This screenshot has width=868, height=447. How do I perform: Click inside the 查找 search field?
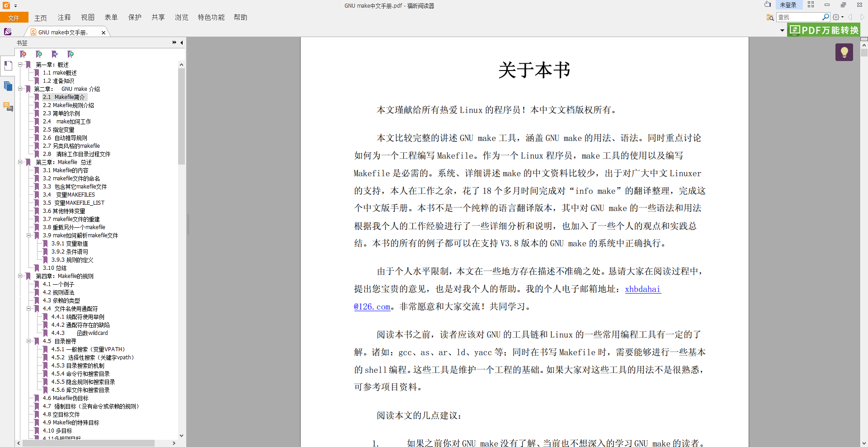[x=798, y=17]
